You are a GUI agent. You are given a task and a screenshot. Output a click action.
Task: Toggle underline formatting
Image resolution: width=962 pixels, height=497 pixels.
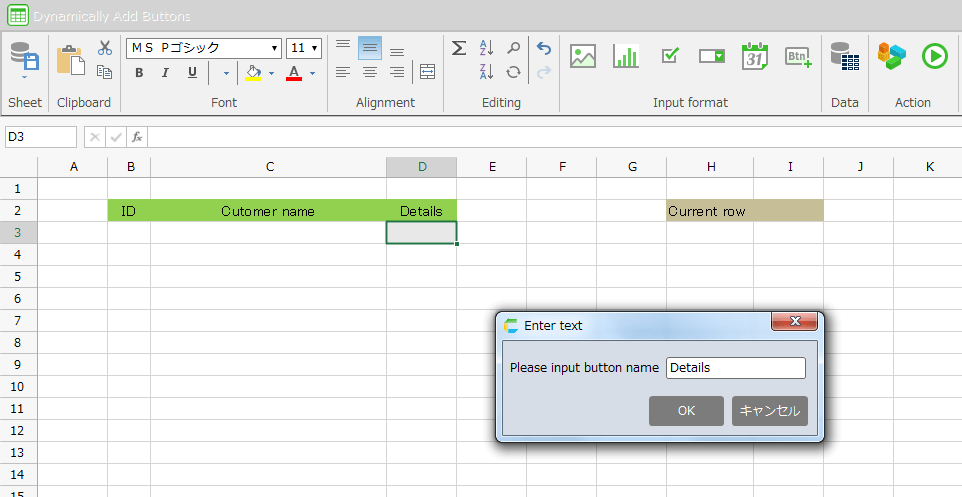click(x=193, y=73)
